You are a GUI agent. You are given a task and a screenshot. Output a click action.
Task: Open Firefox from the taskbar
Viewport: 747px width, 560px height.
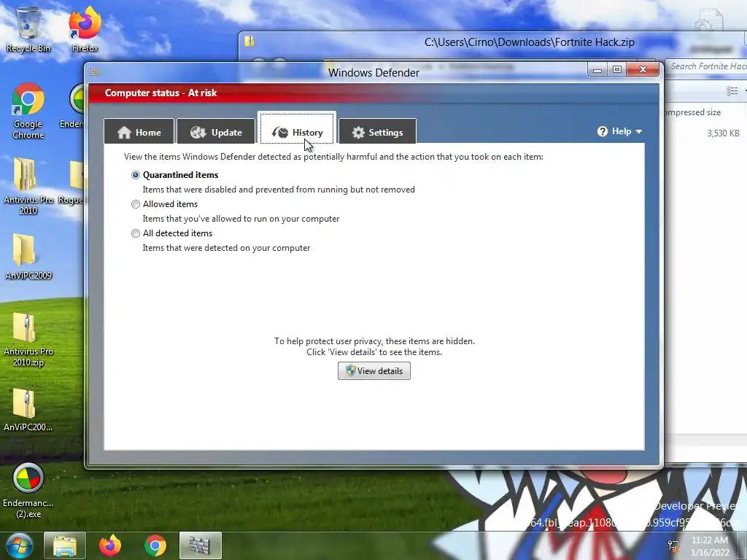pyautogui.click(x=110, y=545)
